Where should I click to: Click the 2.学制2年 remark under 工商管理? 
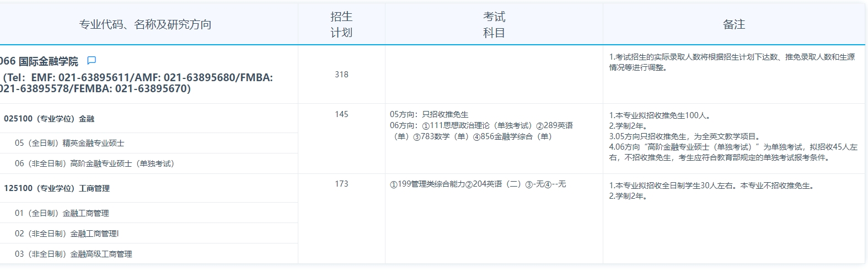[x=628, y=196]
